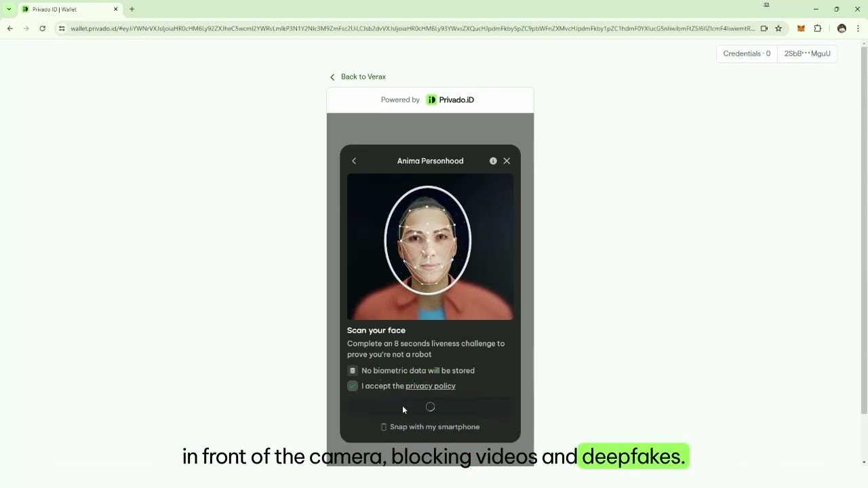Click the scrollbar down arrow
This screenshot has width=868, height=488.
click(x=864, y=462)
